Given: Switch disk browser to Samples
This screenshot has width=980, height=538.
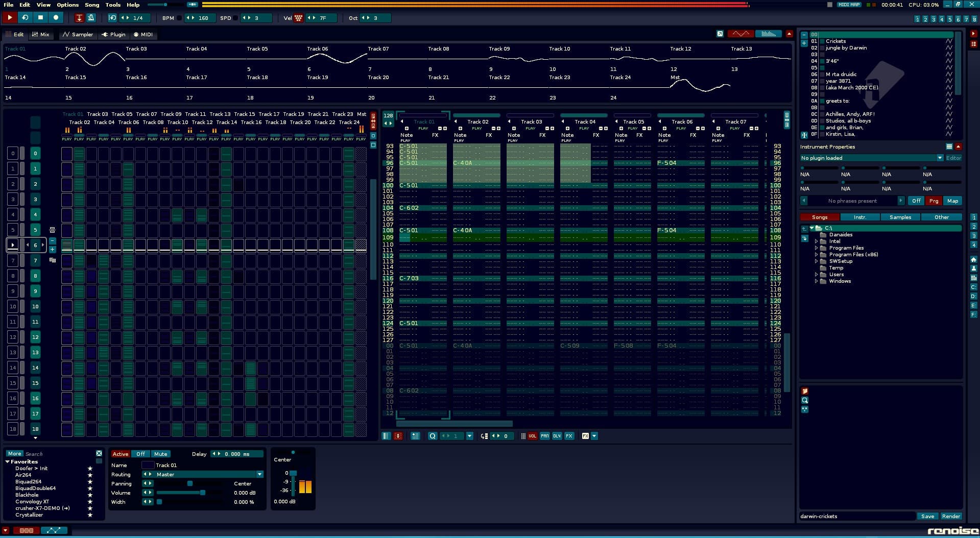Looking at the screenshot, I should pyautogui.click(x=900, y=217).
